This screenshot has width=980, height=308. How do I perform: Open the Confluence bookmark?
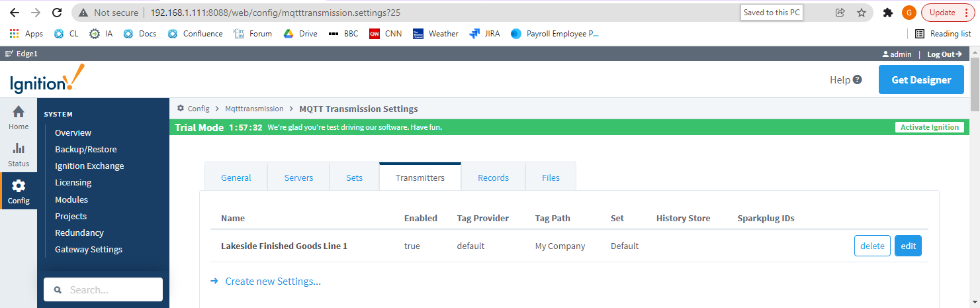(x=195, y=34)
